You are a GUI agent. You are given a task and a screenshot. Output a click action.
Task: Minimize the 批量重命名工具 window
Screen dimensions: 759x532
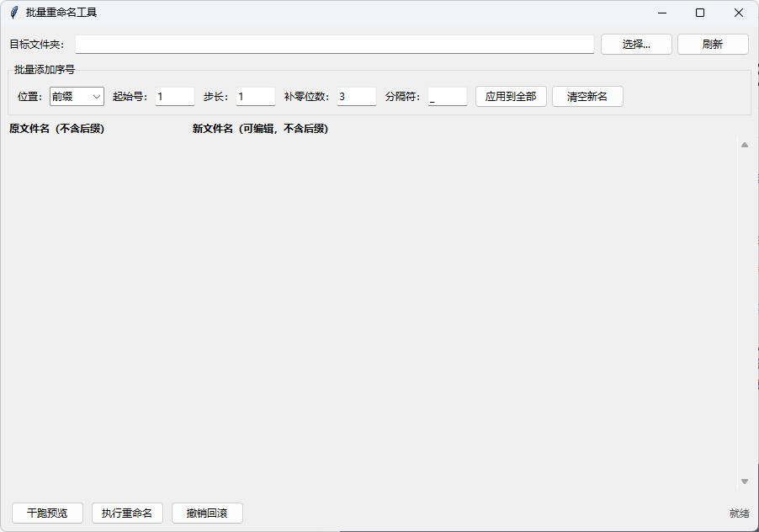(x=662, y=13)
